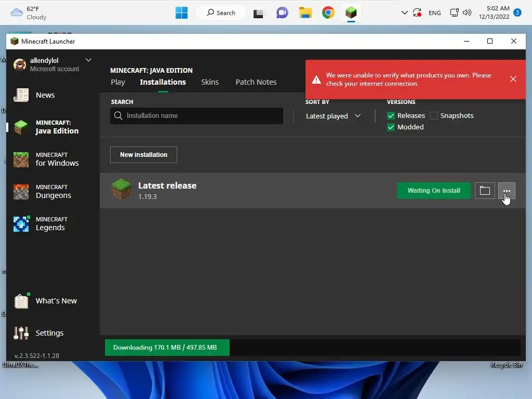Click the error message about verifying products
Image resolution: width=532 pixels, height=399 pixels.
408,79
